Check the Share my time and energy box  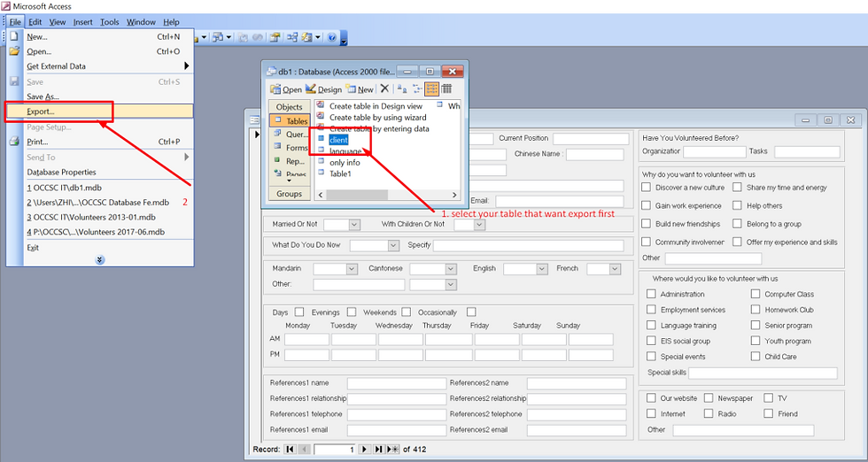pyautogui.click(x=737, y=188)
